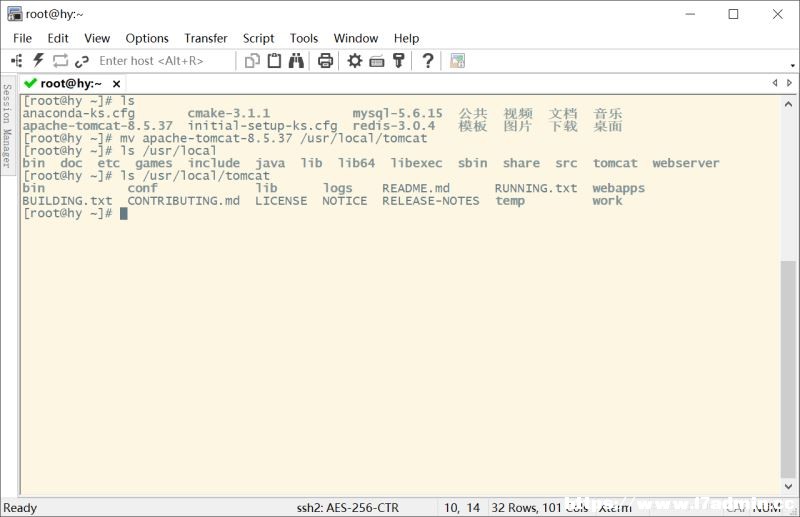The height and width of the screenshot is (517, 800).
Task: Open the Transfer menu
Action: click(206, 38)
